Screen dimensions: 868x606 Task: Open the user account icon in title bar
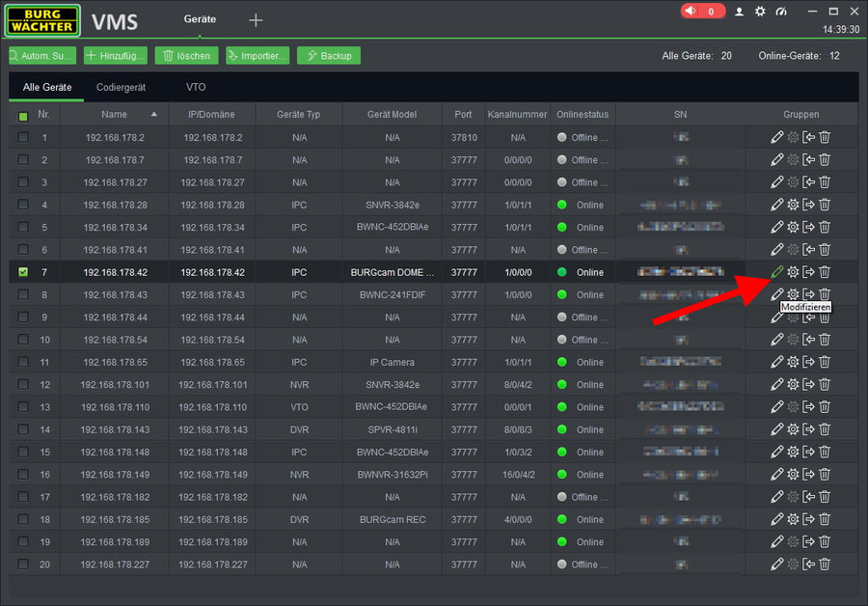pos(740,12)
